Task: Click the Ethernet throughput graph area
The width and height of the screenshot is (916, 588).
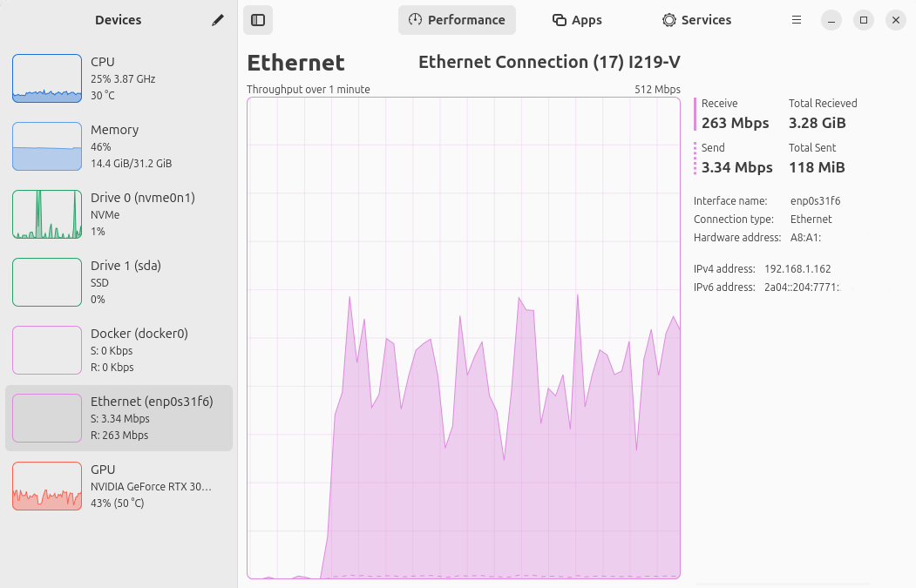Action: [x=464, y=338]
